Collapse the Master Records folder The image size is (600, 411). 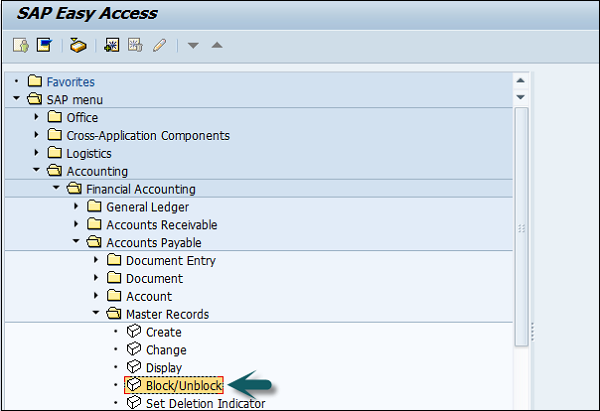point(96,314)
